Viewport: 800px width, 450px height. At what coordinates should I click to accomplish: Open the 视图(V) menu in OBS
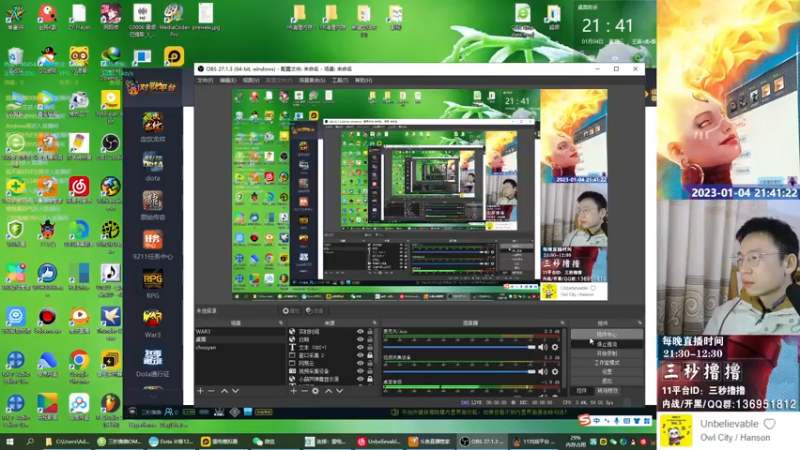click(251, 81)
